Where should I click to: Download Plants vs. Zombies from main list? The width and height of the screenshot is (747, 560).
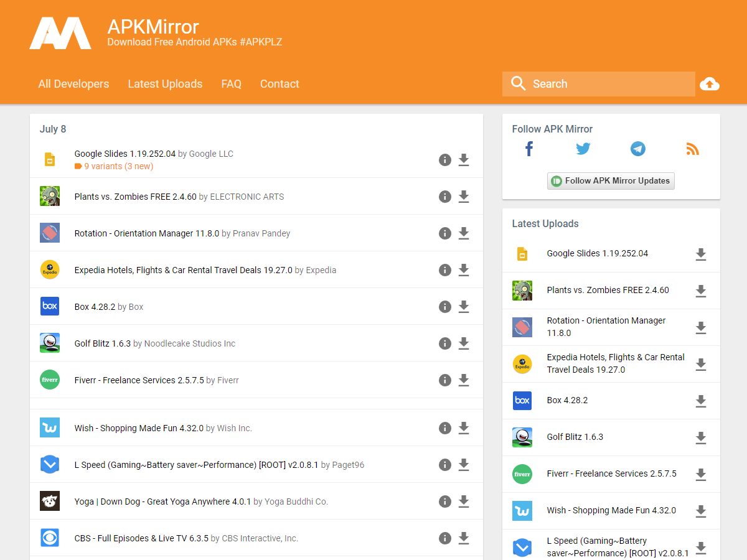coord(464,197)
